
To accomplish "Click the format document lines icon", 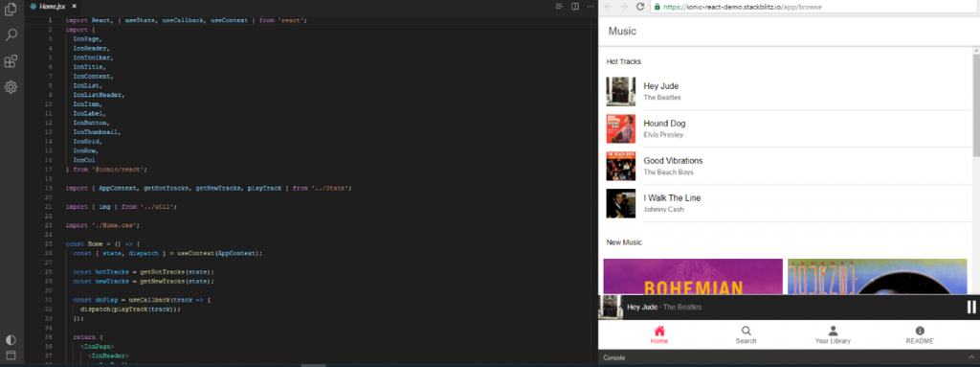I will click(559, 7).
